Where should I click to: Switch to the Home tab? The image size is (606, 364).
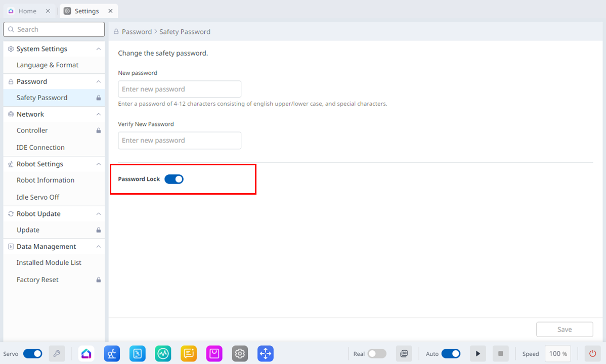pyautogui.click(x=27, y=11)
